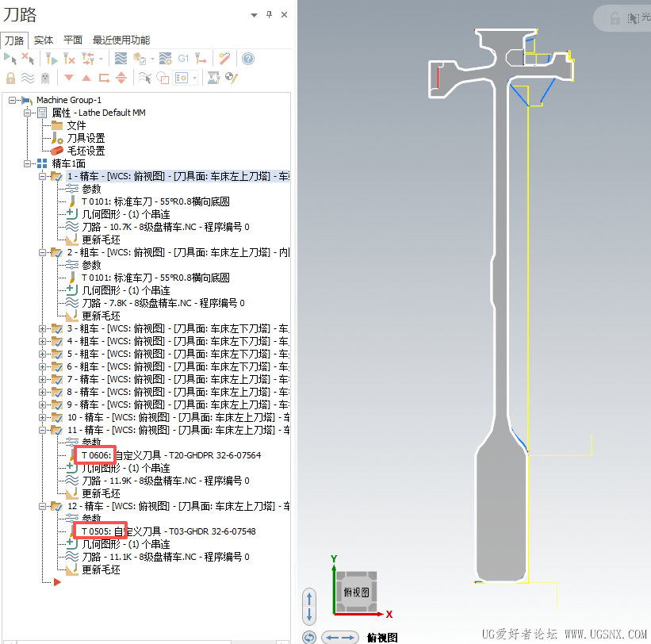Screen dimensions: 651x644
Task: Collapse 属性 - Lathe Default MM node
Action: tap(27, 113)
